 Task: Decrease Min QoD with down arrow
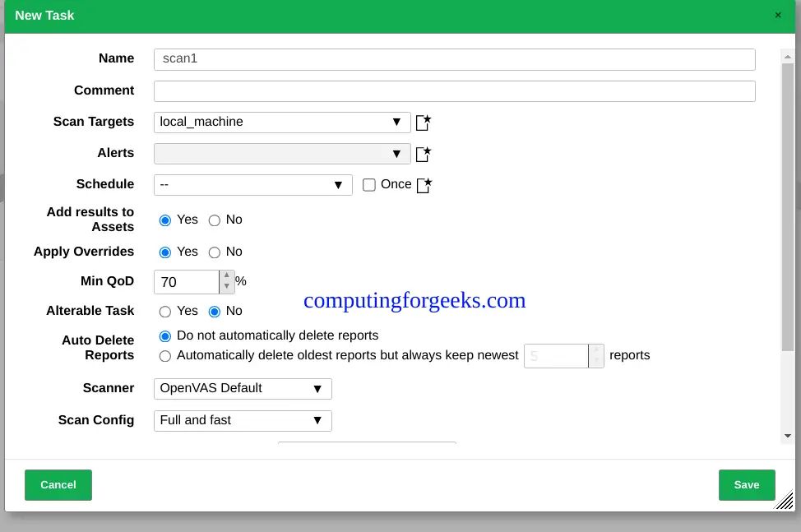click(227, 287)
